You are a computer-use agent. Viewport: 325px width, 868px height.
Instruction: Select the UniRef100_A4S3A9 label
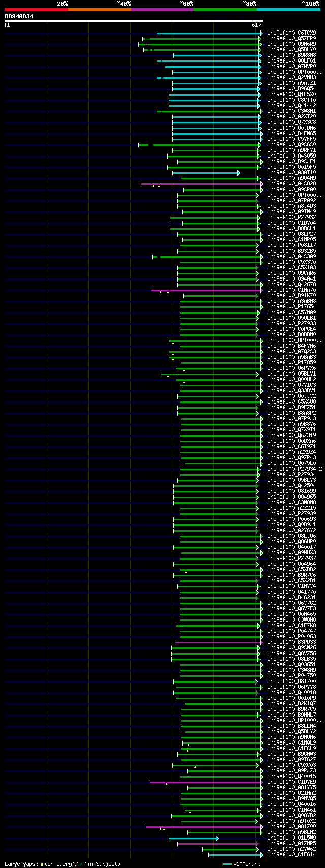coord(291,257)
